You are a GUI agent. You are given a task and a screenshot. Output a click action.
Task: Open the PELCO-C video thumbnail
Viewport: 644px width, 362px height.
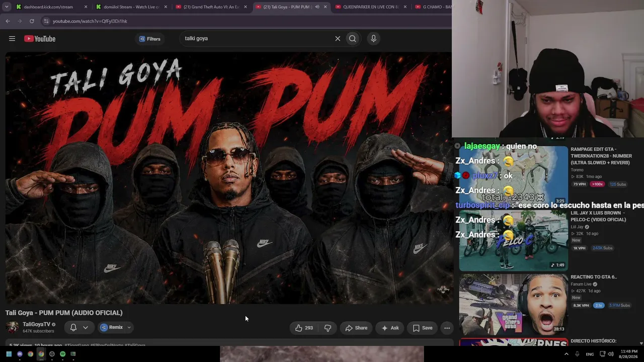click(x=513, y=241)
